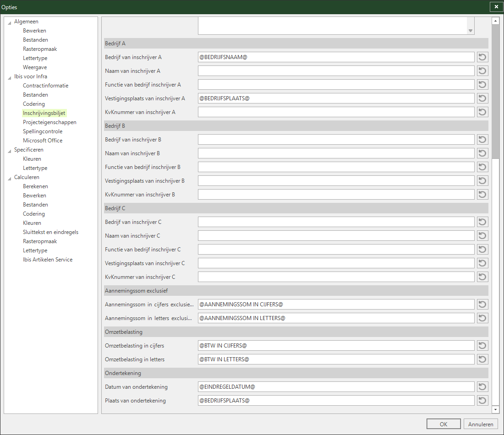Reset the Naam van inschrijver A field
The image size is (504, 435).
point(482,71)
